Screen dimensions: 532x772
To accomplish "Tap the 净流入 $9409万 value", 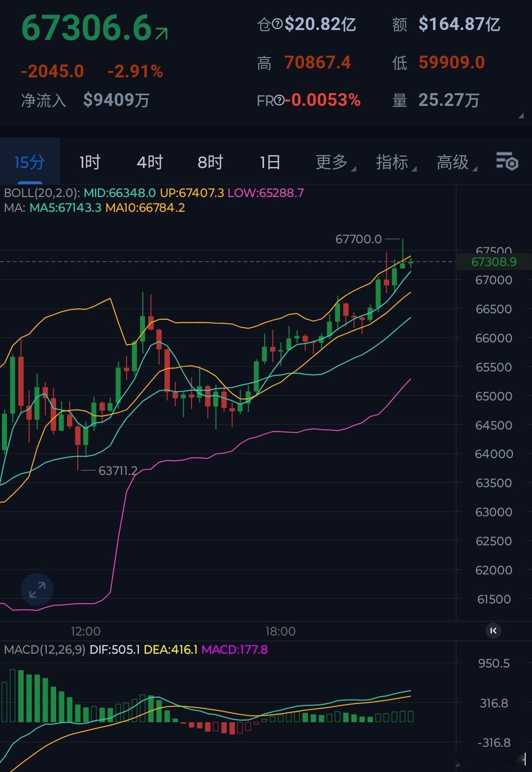I will 116,100.
